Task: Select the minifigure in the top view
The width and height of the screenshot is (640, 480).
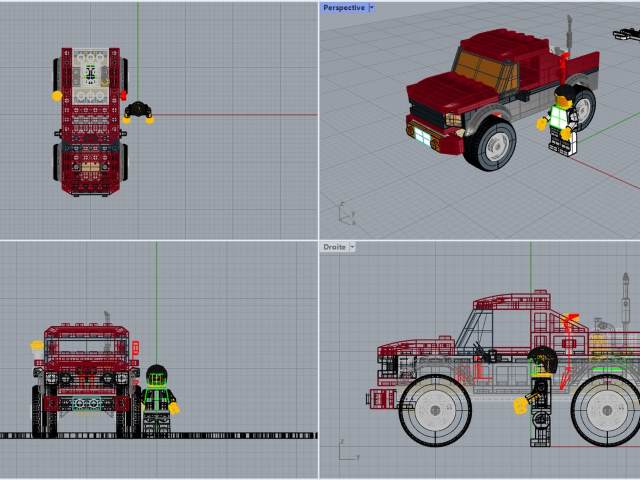Action: pyautogui.click(x=138, y=112)
